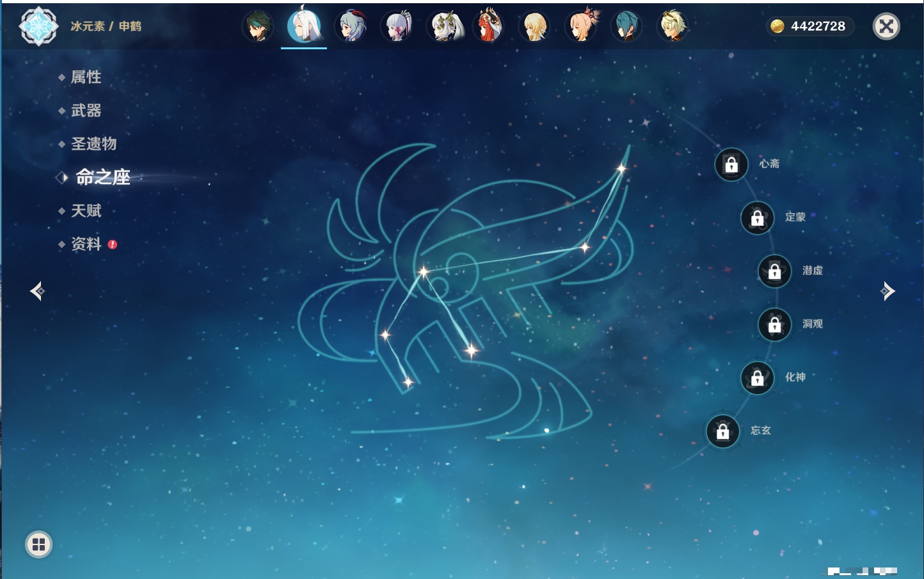Open the 圣遗物 artifacts menu
The height and width of the screenshot is (579, 924).
pos(93,144)
